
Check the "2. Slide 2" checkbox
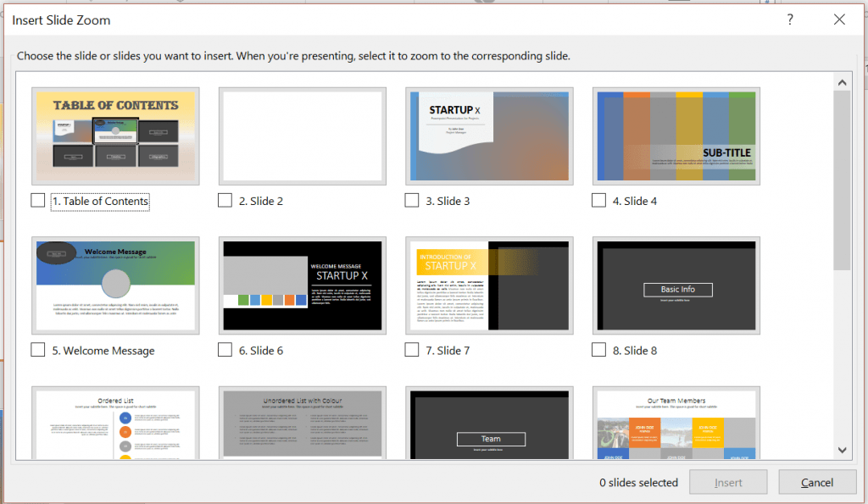[x=225, y=200]
